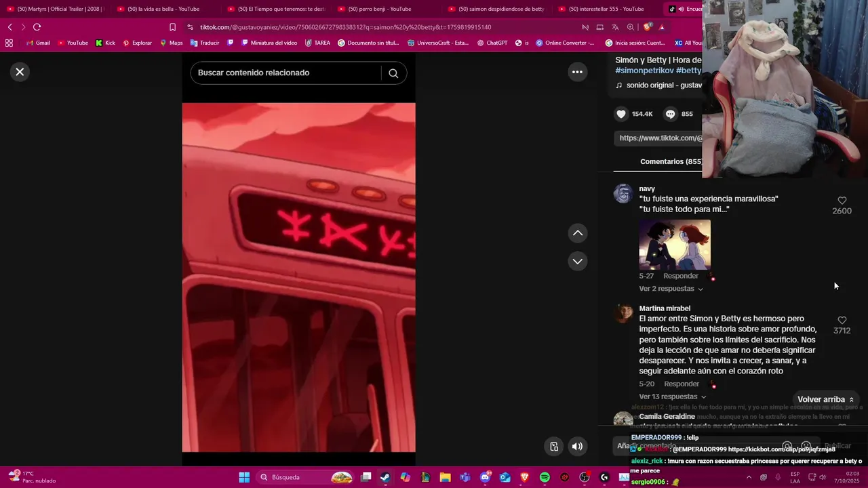Close the TikTok video viewer with the X
Screen dimensions: 868x488
(x=20, y=72)
